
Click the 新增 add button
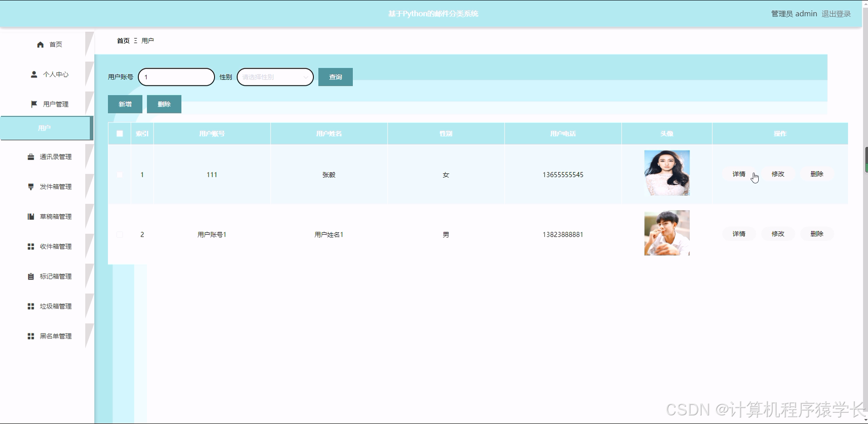click(x=125, y=104)
